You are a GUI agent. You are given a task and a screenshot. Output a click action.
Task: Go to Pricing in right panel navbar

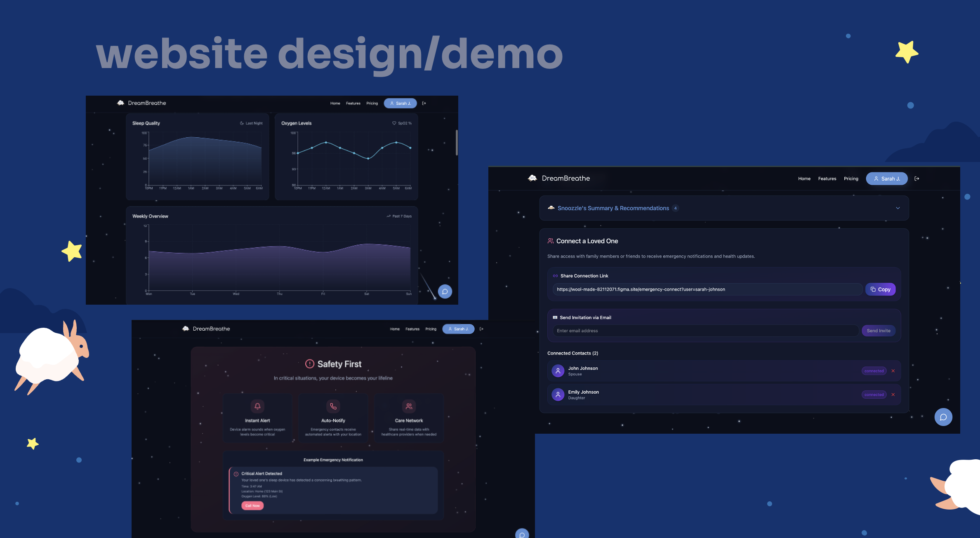click(x=851, y=179)
